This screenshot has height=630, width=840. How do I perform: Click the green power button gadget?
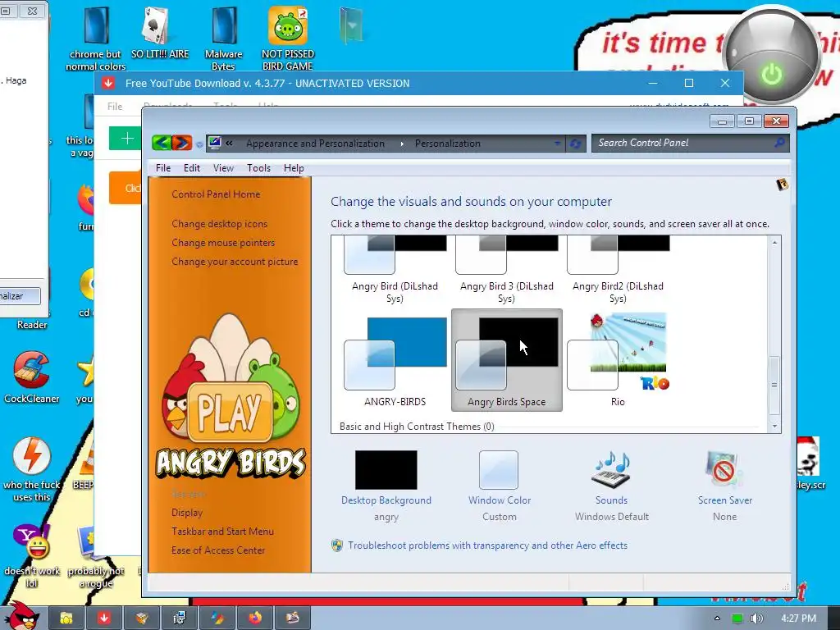click(771, 74)
